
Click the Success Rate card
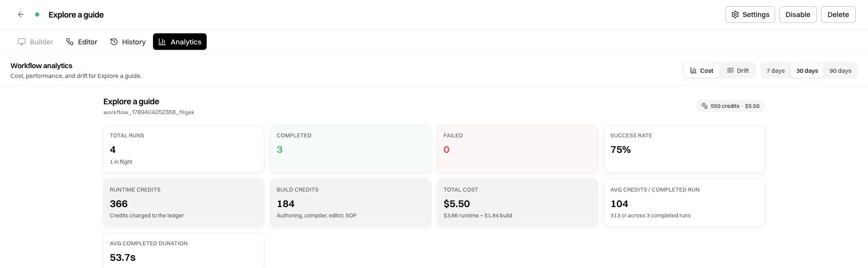coord(684,149)
